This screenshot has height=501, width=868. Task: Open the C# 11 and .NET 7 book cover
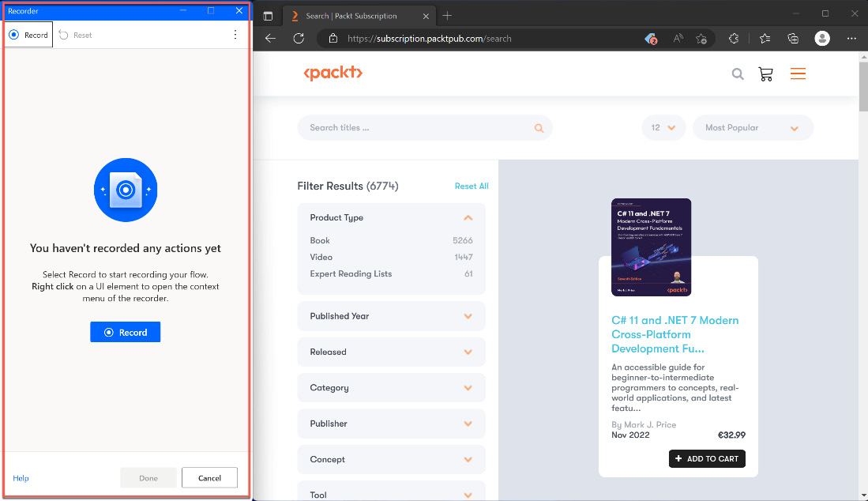pyautogui.click(x=651, y=247)
